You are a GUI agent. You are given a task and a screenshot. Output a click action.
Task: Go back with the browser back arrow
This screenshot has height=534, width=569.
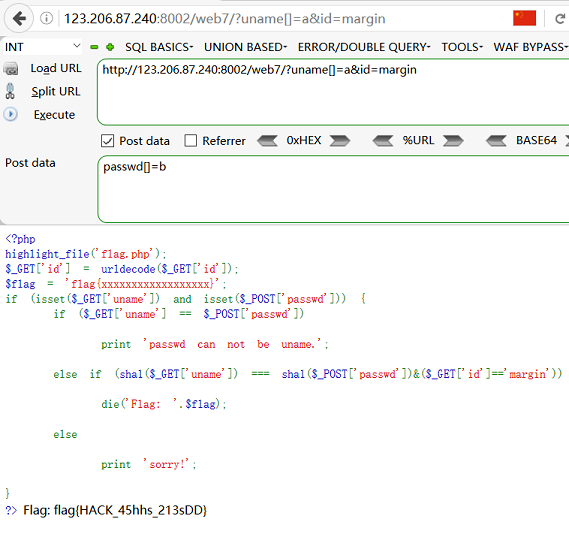click(19, 18)
